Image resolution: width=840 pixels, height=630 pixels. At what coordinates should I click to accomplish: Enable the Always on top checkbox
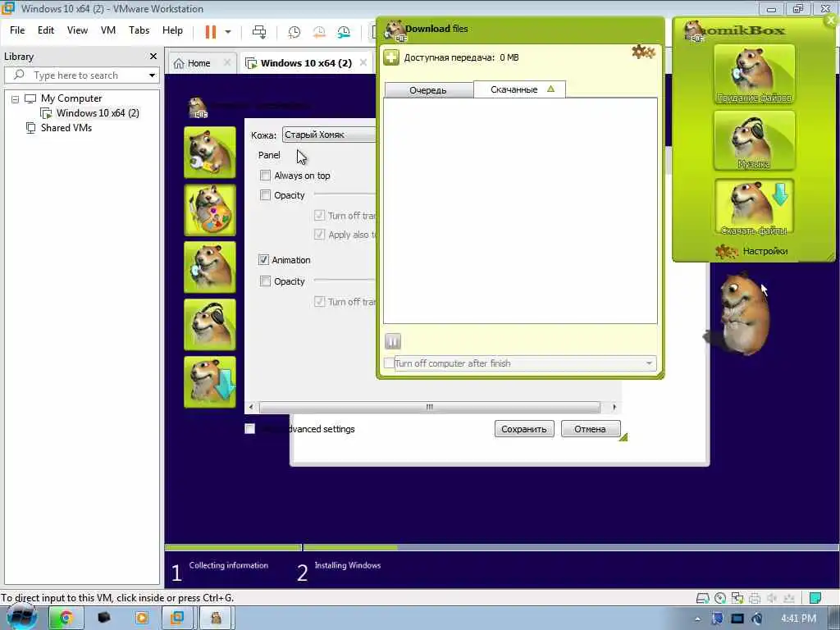click(265, 176)
